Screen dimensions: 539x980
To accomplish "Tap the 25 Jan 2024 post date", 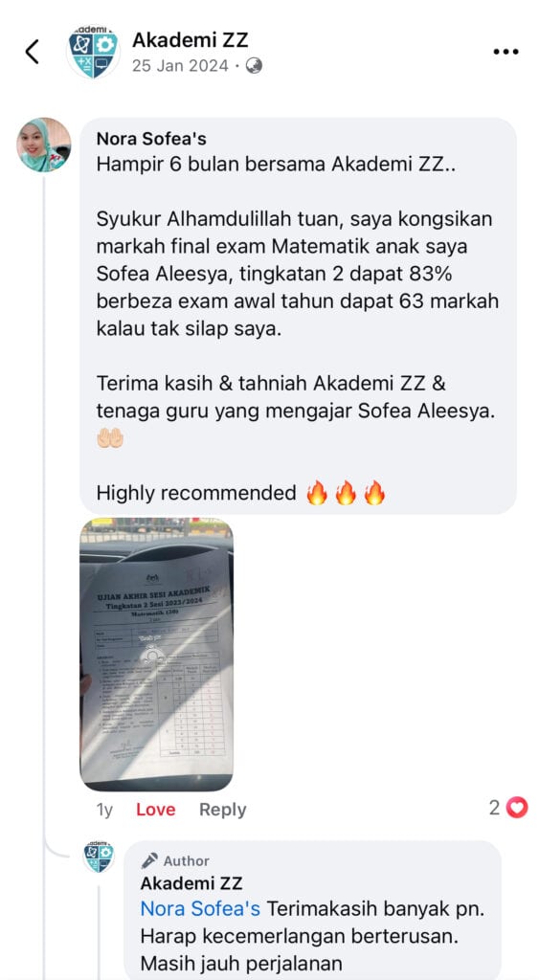I will coord(180,66).
